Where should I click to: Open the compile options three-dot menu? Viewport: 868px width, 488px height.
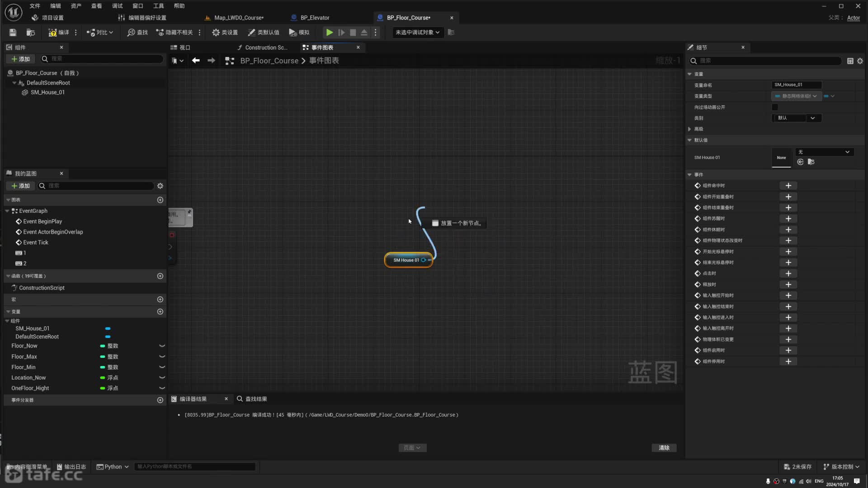[x=75, y=32]
